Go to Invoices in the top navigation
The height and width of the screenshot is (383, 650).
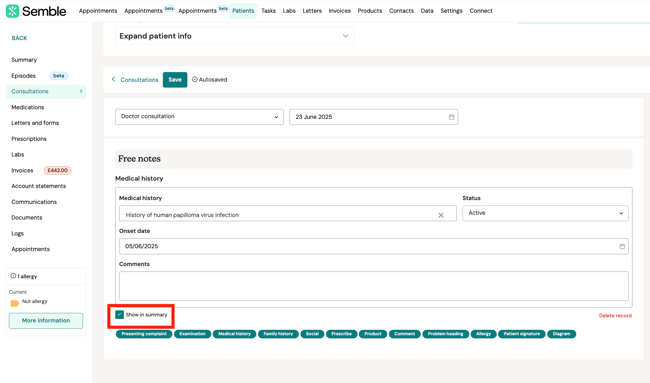pos(340,11)
